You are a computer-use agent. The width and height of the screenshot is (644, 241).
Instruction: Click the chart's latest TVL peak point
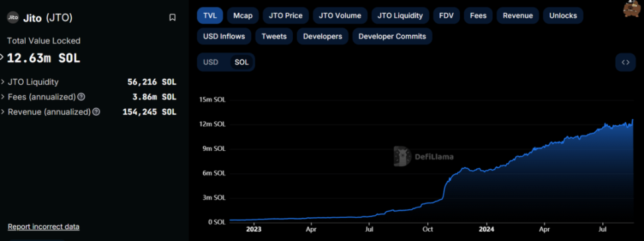pyautogui.click(x=633, y=120)
